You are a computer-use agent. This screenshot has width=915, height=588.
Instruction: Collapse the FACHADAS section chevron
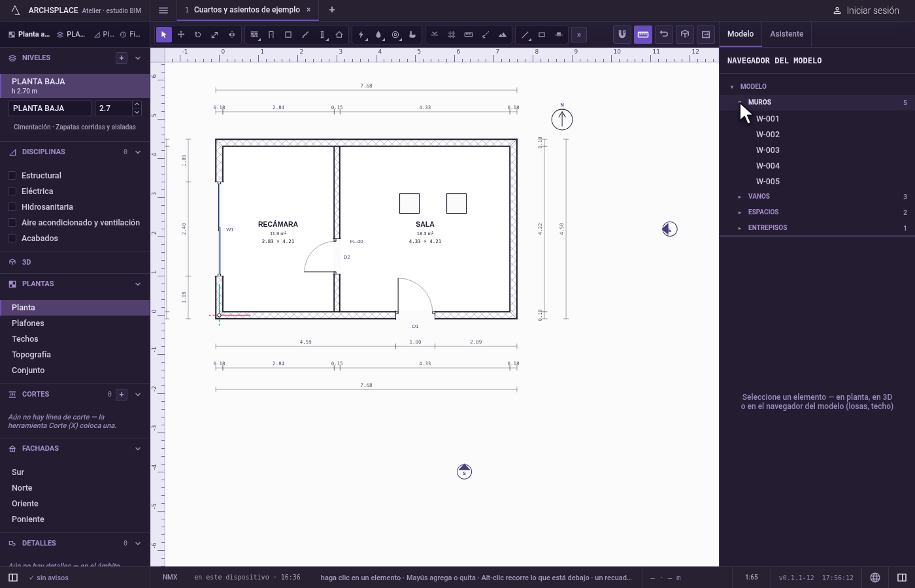(138, 449)
